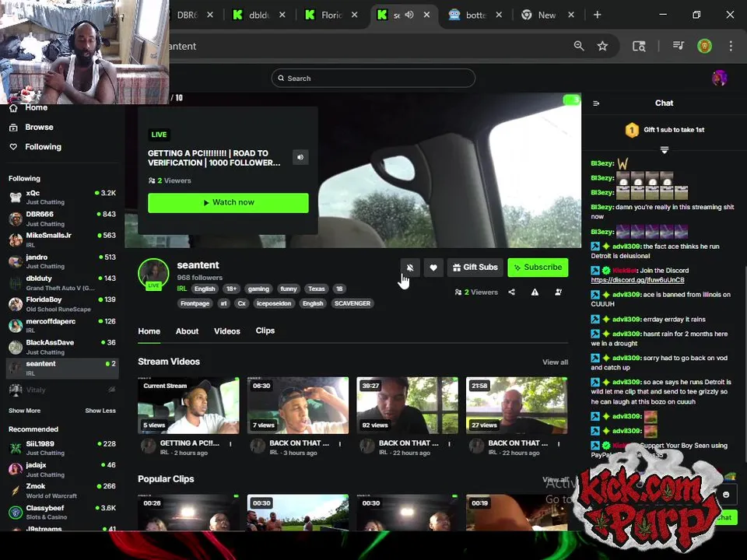This screenshot has width=747, height=560.
Task: Click the user icon beside report
Action: coord(559,292)
